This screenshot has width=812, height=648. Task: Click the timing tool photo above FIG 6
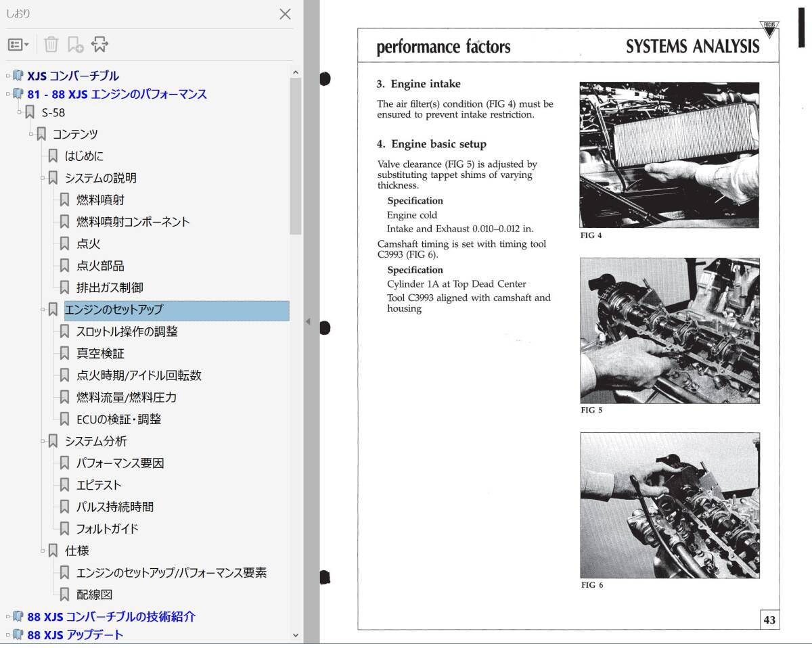[670, 505]
